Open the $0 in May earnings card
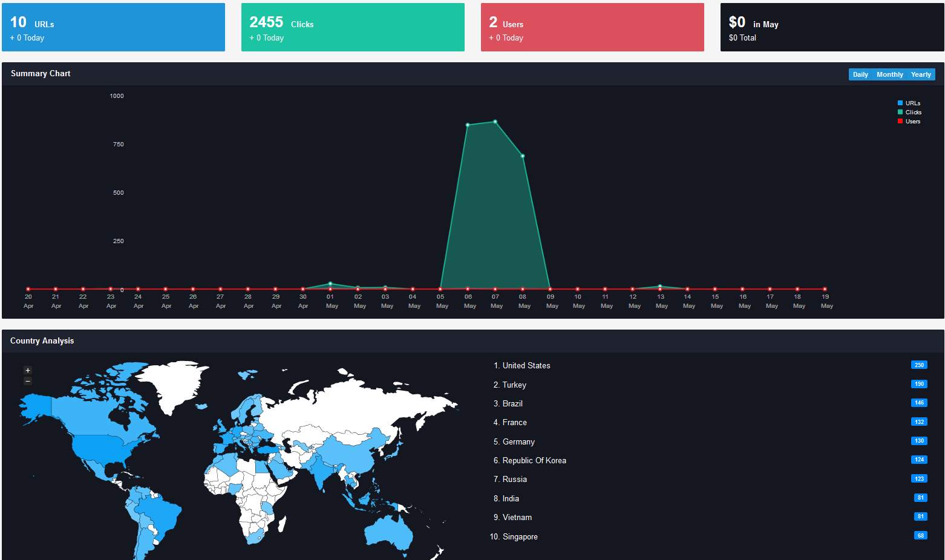 [832, 27]
